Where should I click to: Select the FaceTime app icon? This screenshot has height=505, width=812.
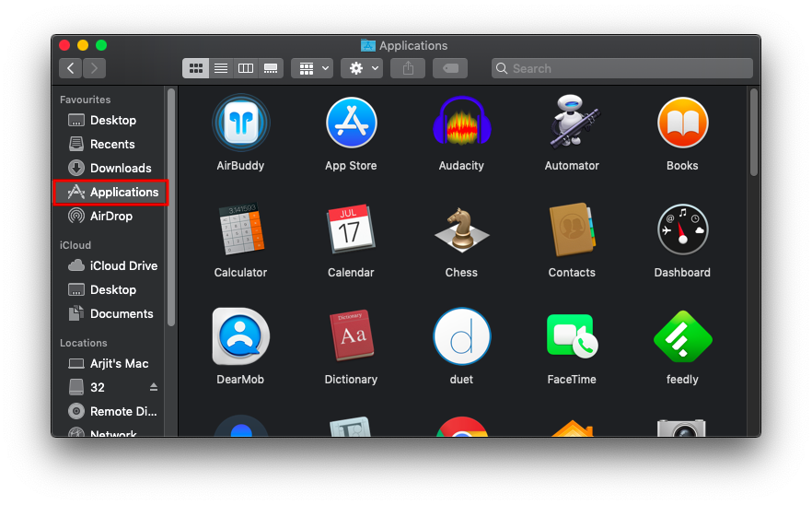point(573,336)
